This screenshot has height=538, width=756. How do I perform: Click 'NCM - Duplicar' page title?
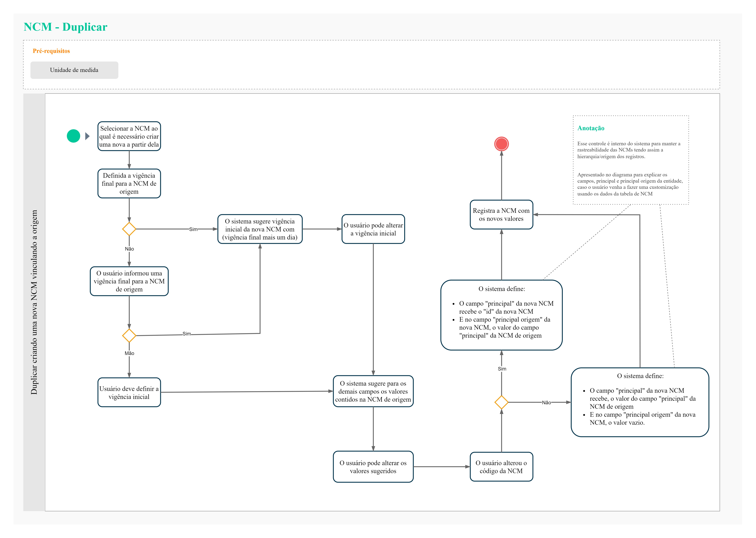pos(66,27)
